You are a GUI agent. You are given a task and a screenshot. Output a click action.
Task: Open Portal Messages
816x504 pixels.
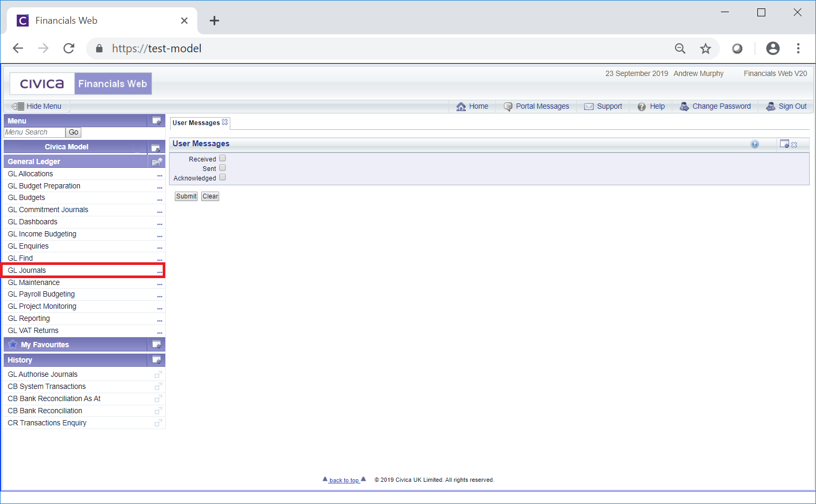[x=537, y=106]
